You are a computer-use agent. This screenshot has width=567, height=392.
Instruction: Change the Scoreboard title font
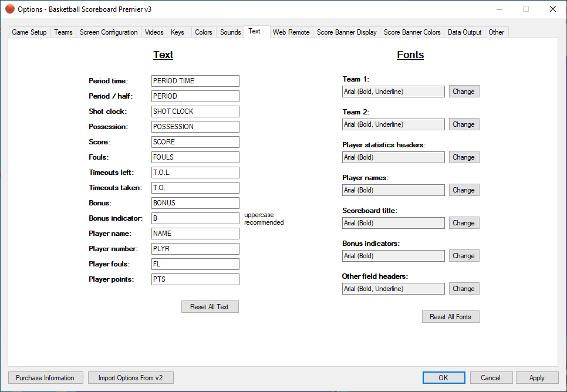(464, 223)
